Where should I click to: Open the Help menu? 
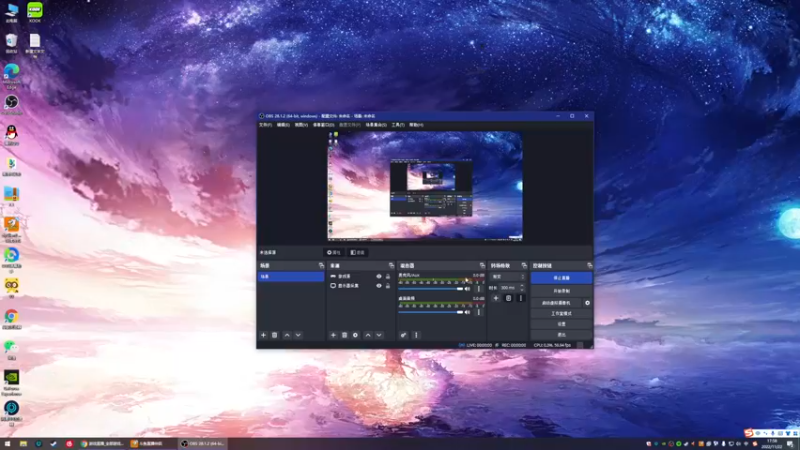(416, 125)
